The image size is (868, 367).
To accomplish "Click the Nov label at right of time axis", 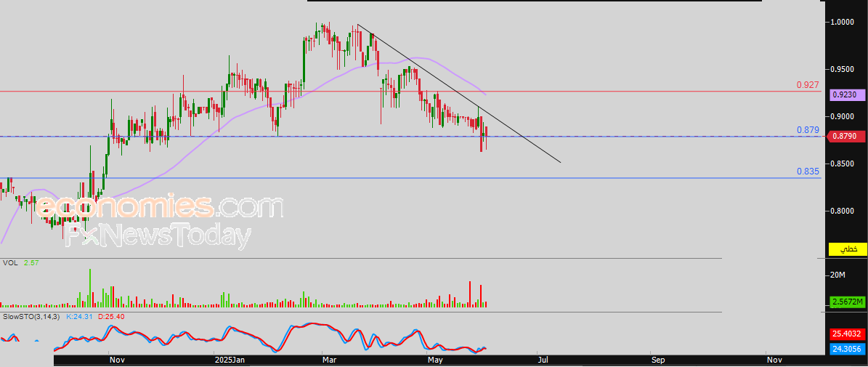I will (774, 360).
